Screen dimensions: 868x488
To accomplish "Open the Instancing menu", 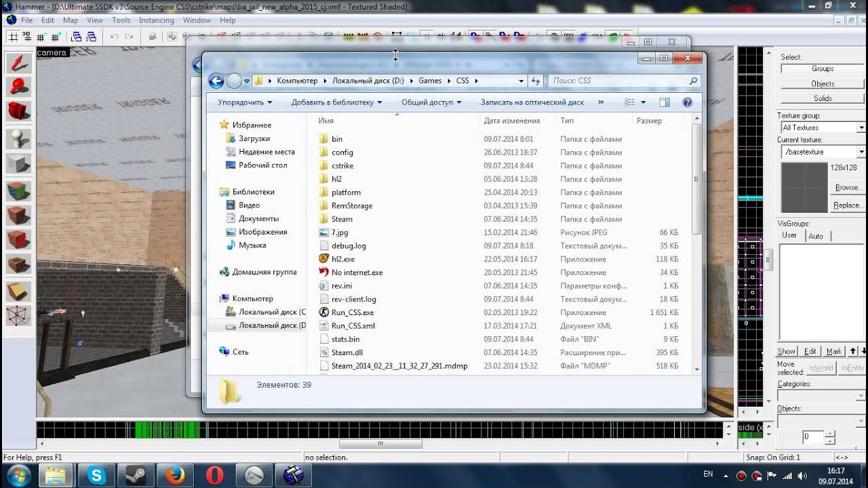I will click(156, 20).
